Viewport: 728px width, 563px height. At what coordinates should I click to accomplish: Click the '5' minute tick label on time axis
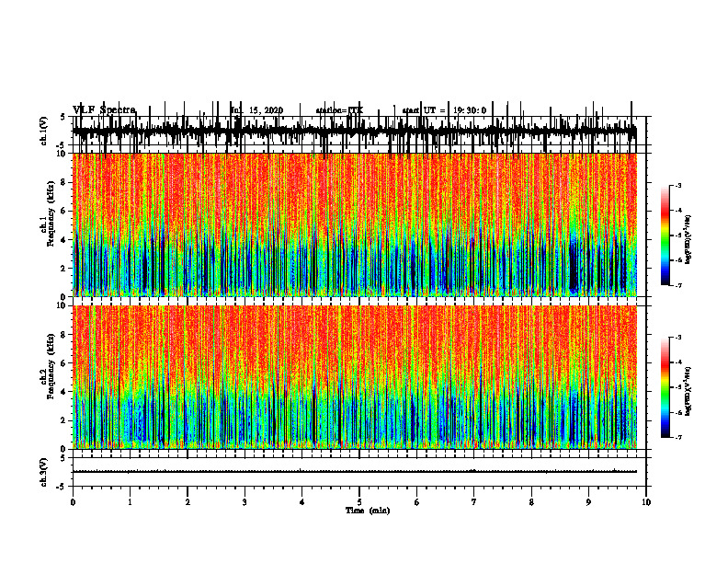[x=359, y=502]
